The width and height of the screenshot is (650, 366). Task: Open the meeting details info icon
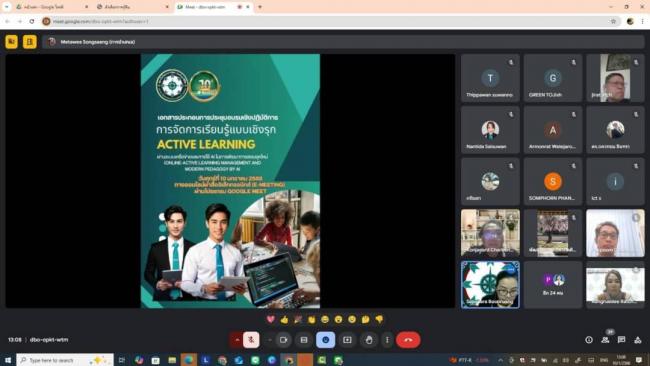tap(589, 340)
